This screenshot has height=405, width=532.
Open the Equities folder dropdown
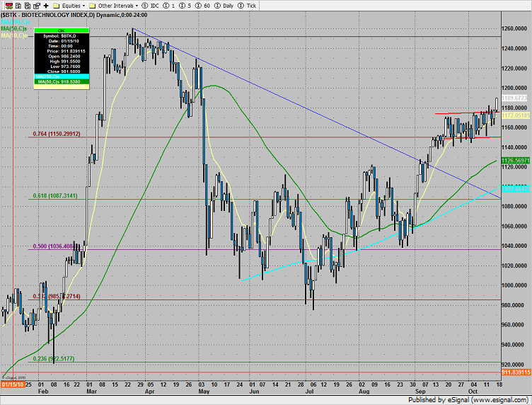[x=69, y=6]
